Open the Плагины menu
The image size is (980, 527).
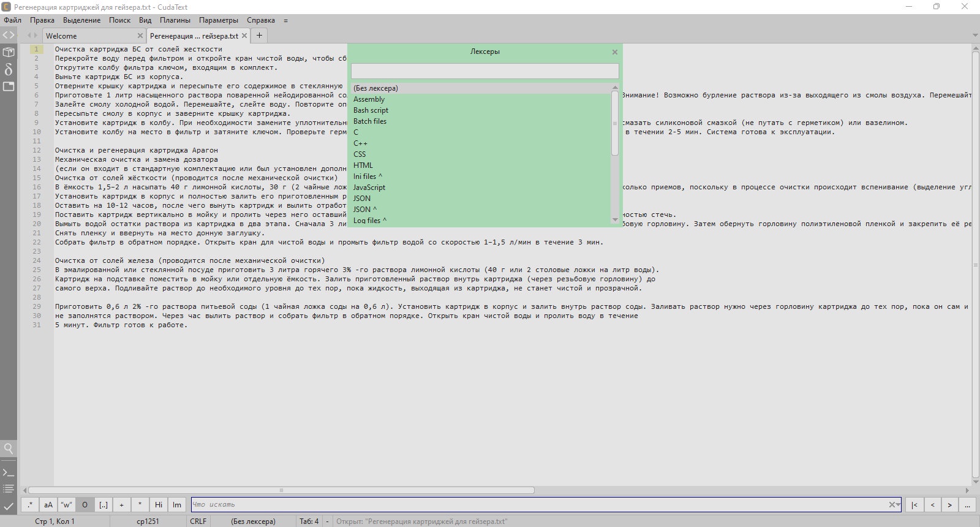coord(175,20)
